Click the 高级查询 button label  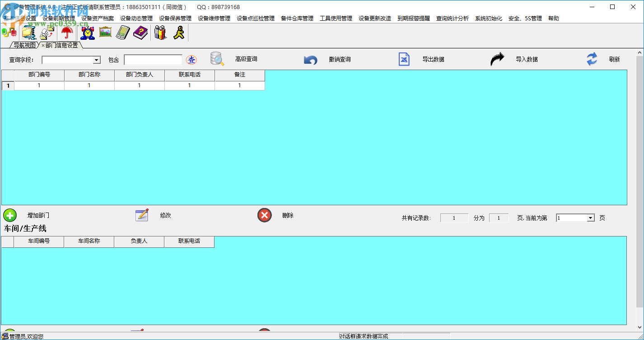point(246,59)
